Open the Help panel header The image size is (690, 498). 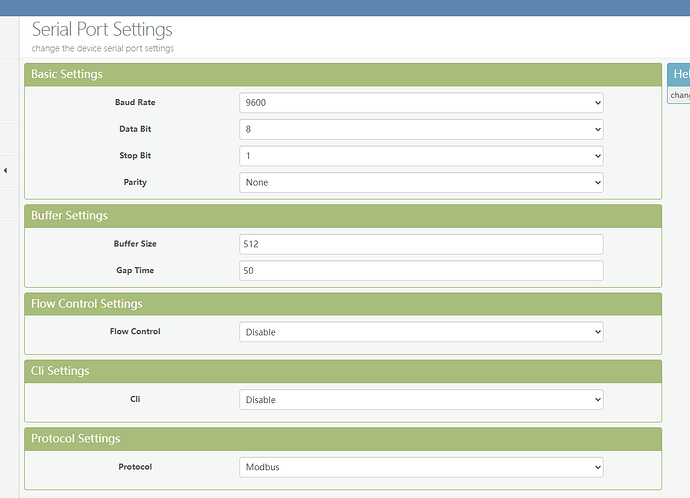pos(679,75)
